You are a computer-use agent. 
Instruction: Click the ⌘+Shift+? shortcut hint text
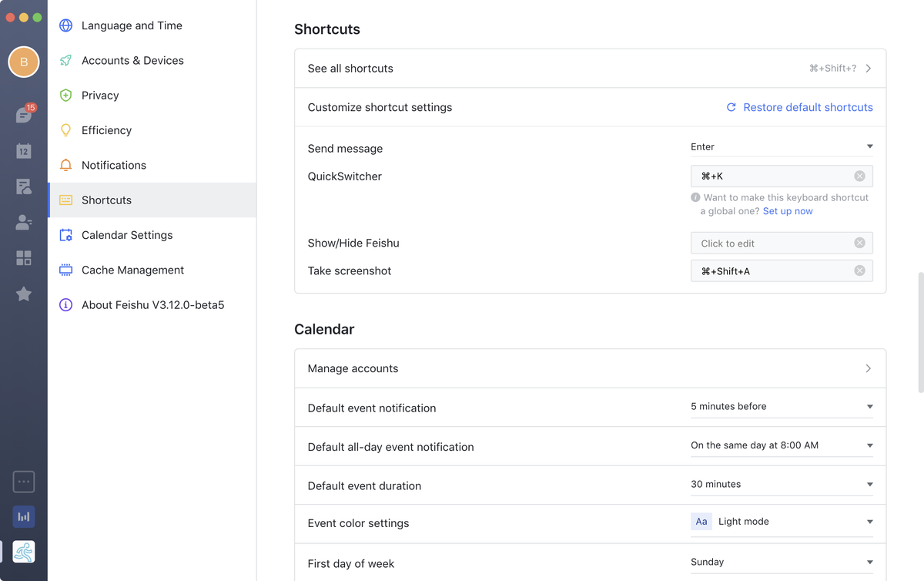click(832, 69)
